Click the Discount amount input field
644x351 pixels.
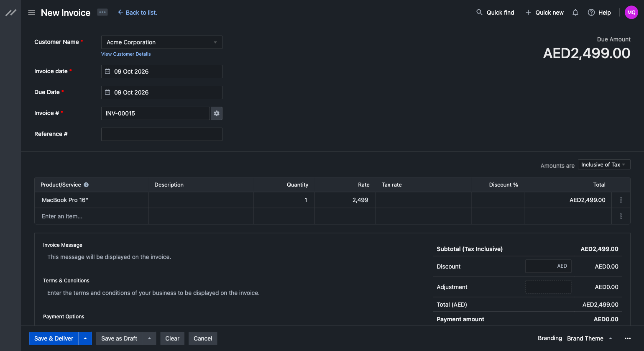[548, 266]
